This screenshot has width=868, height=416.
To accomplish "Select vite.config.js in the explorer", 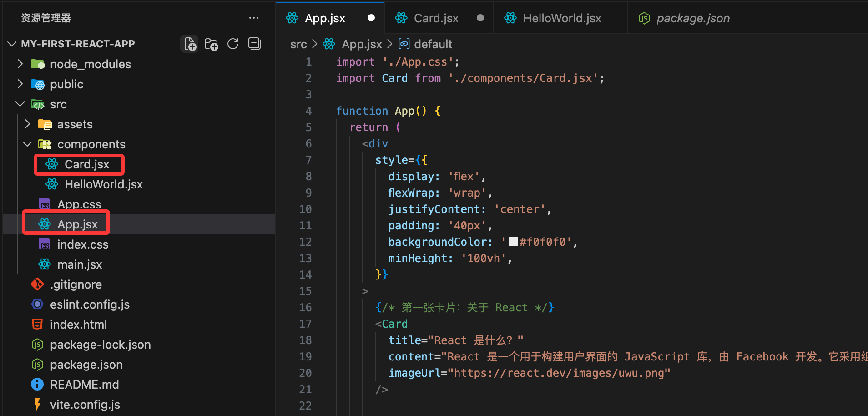I will pyautogui.click(x=85, y=405).
